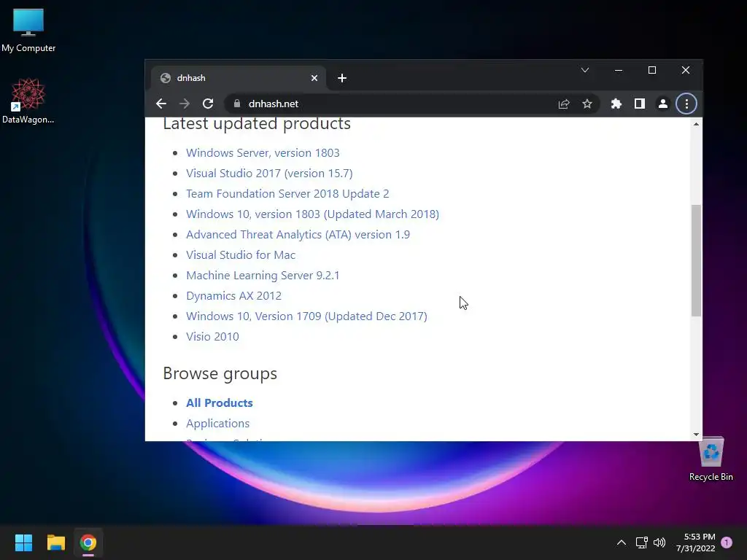Reload the dnhash.net page

click(x=208, y=104)
